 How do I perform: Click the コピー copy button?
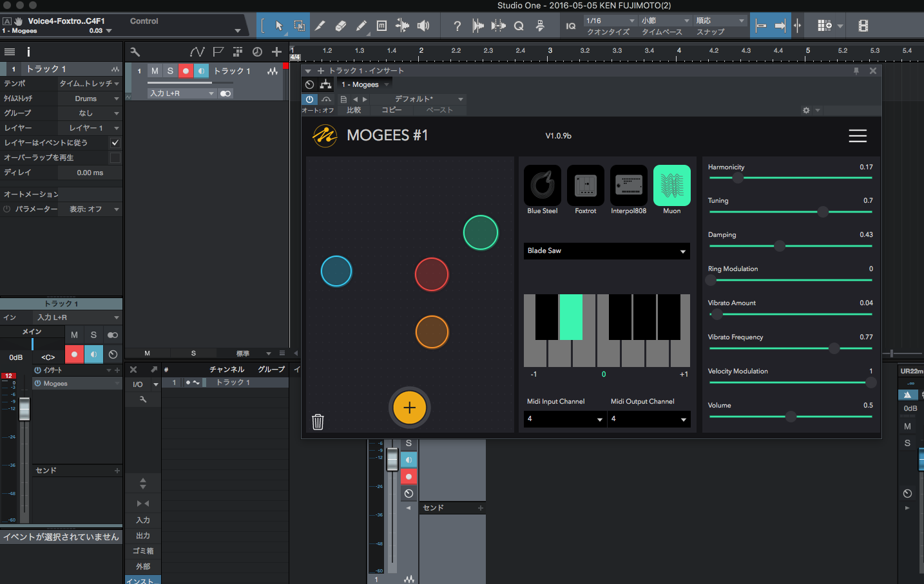[x=391, y=110]
